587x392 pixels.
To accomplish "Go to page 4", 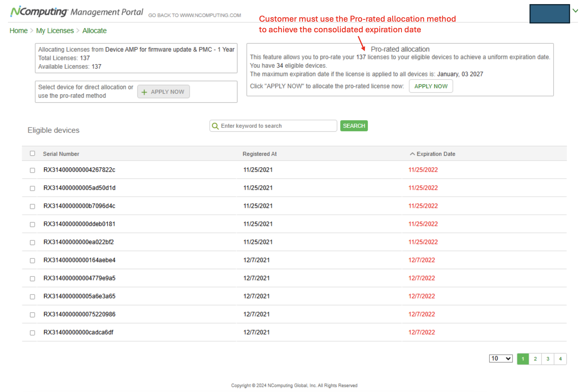I will (x=560, y=359).
